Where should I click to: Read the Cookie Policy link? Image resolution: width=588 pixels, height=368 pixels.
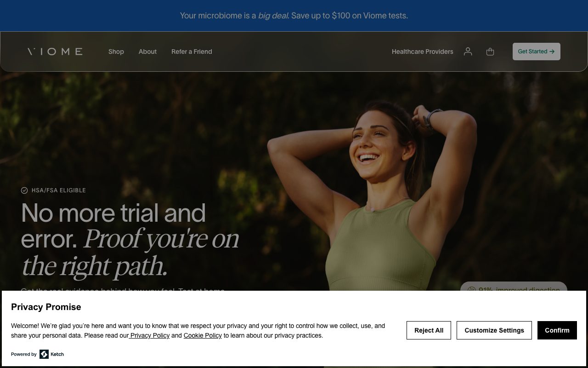pos(203,335)
